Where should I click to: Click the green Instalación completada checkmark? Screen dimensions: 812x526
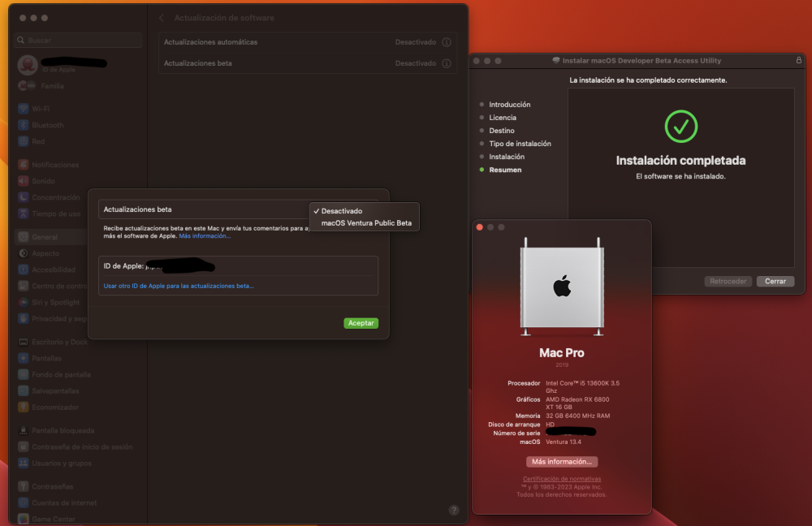coord(681,127)
